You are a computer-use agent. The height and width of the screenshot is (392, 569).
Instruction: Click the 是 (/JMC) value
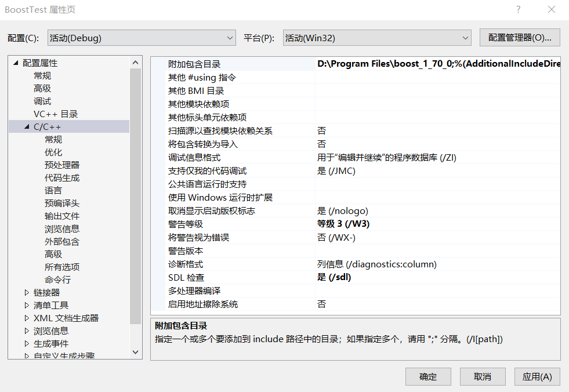336,170
